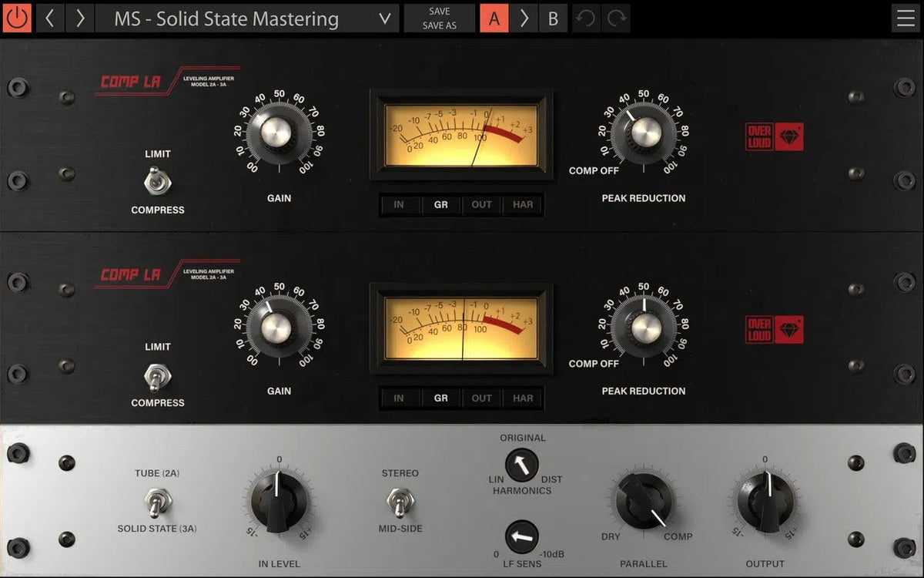Click the Parallel dry/comp knob
Viewport: 924px width, 578px height.
point(644,502)
